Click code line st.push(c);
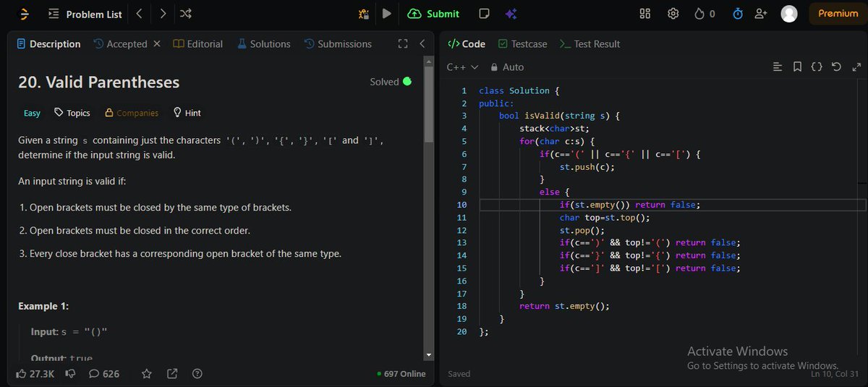The image size is (868, 387). (x=587, y=166)
